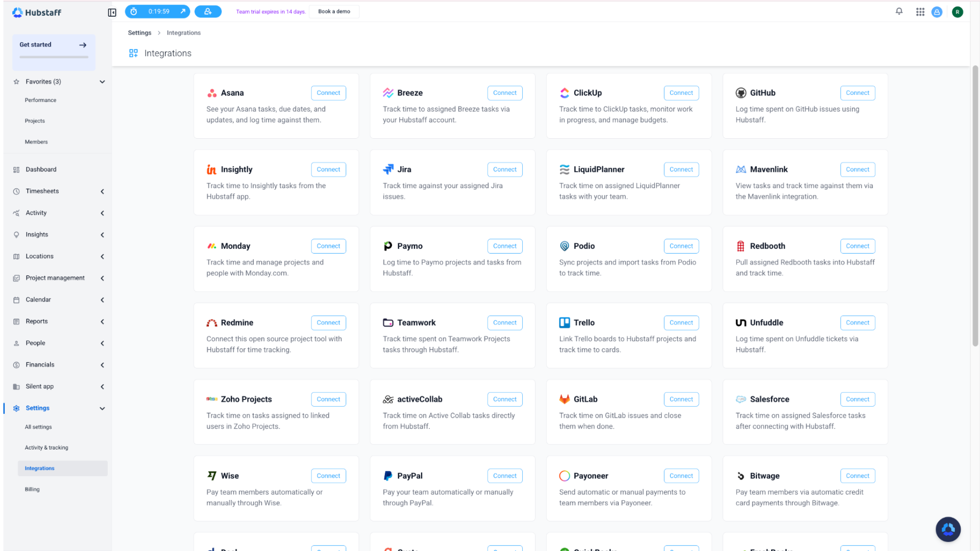
Task: Click the Trello logo icon
Action: [x=565, y=322]
